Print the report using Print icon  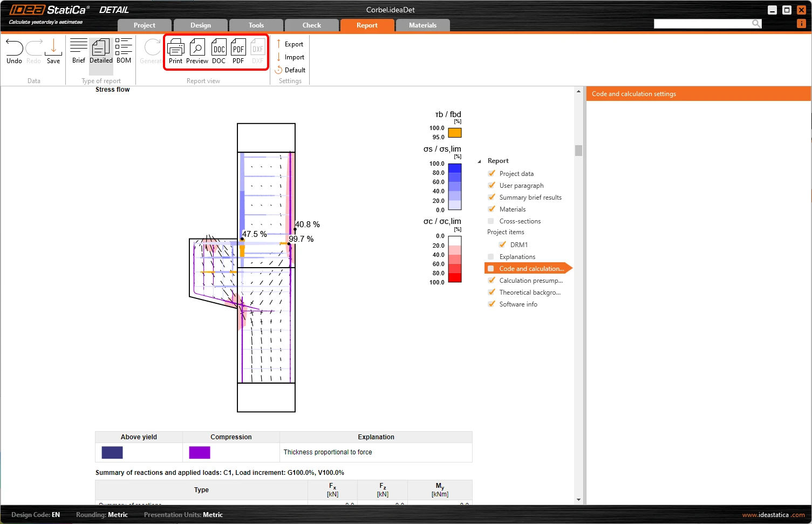(176, 47)
